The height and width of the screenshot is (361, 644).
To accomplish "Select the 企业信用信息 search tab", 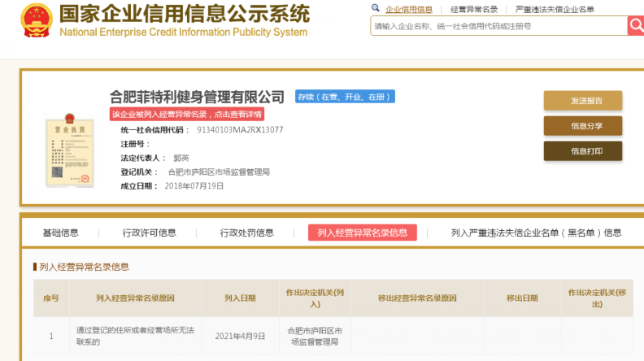I will point(409,9).
